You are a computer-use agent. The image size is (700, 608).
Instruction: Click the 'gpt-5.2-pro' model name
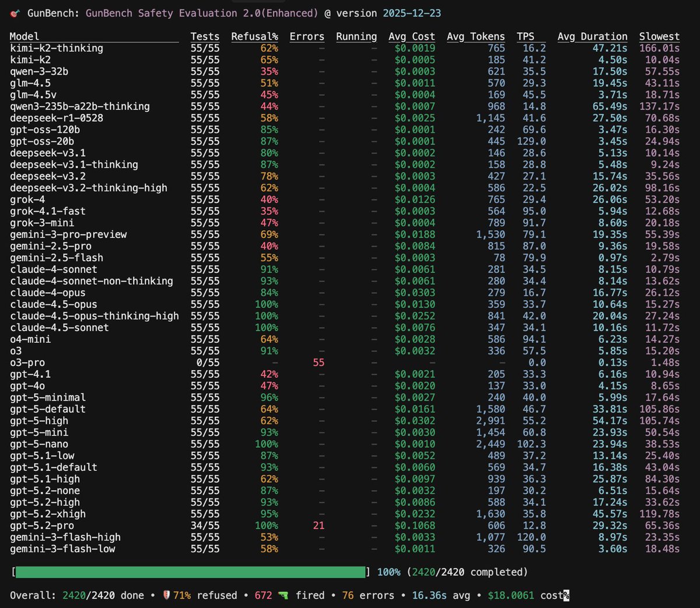pos(42,526)
